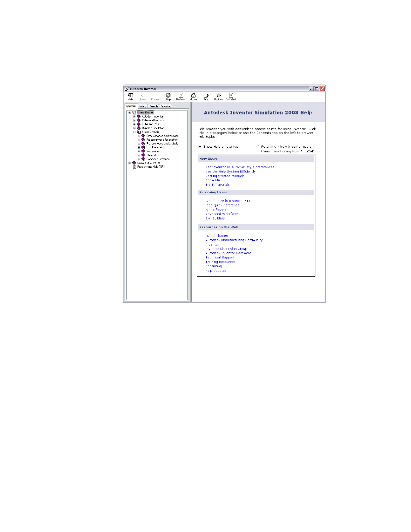Image resolution: width=411 pixels, height=532 pixels.
Task: Click the book icon beside Prepare models for analysis
Action: click(x=143, y=140)
